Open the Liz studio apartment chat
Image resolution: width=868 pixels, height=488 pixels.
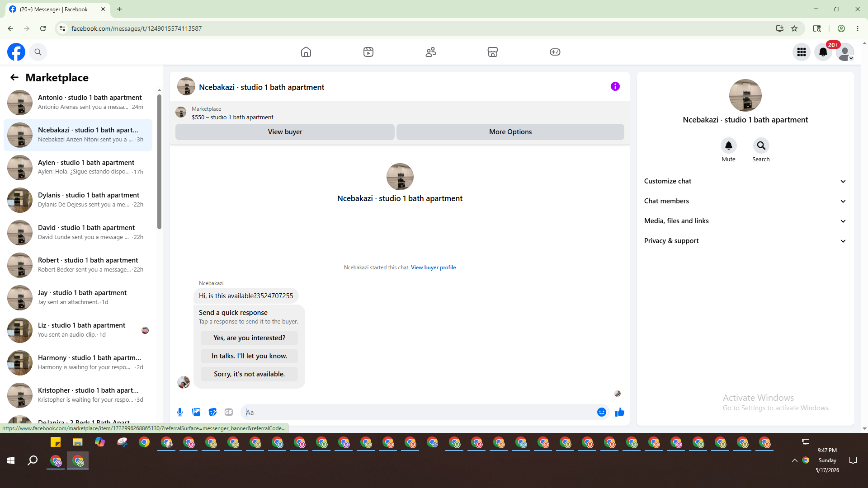point(78,330)
